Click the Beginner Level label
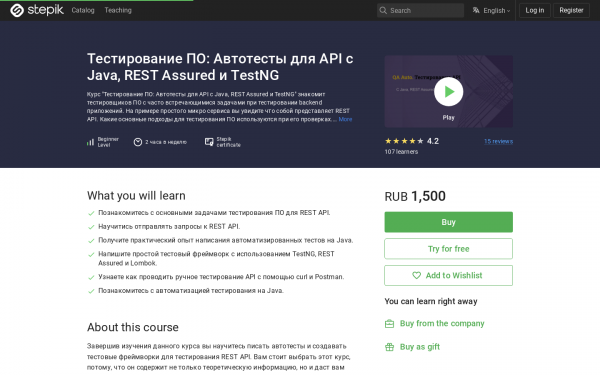The image size is (600, 375). [108, 142]
